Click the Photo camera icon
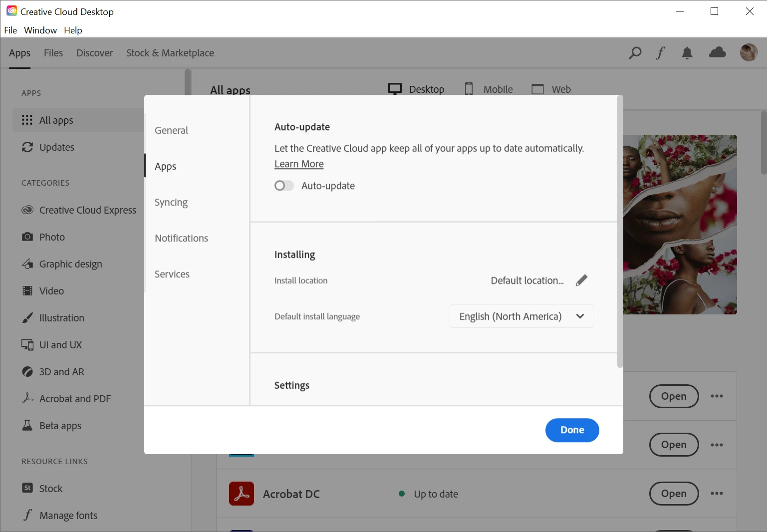The width and height of the screenshot is (767, 532). (x=27, y=237)
